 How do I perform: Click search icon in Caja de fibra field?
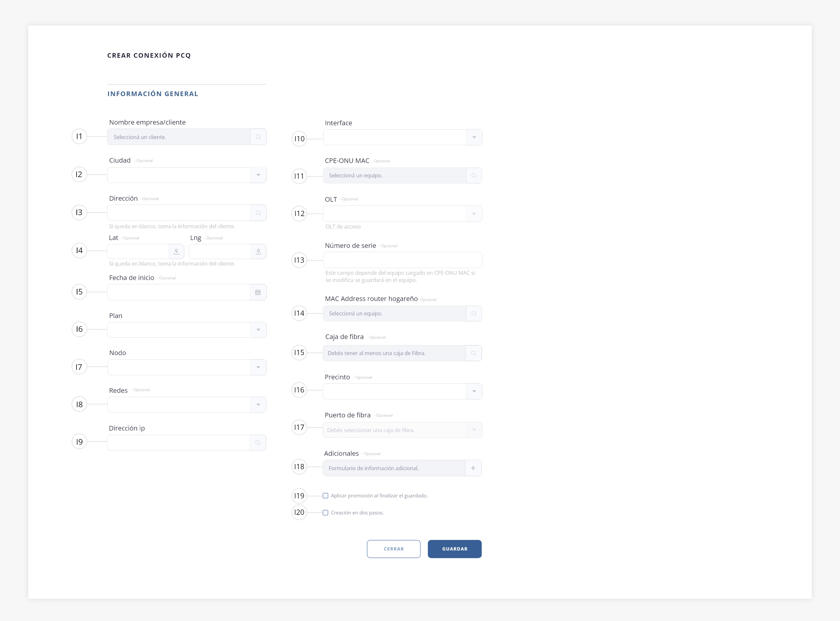[x=473, y=353]
